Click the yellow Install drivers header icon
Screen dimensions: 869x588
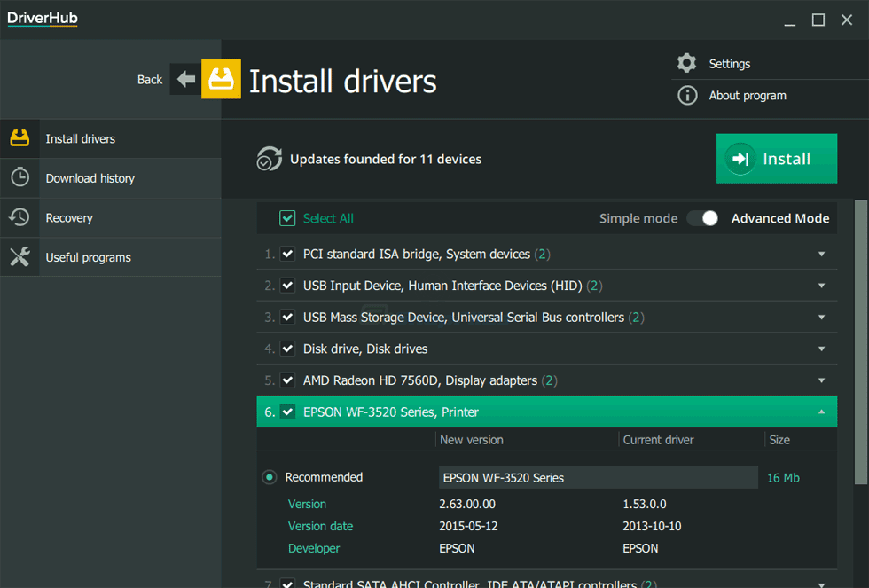pyautogui.click(x=221, y=80)
